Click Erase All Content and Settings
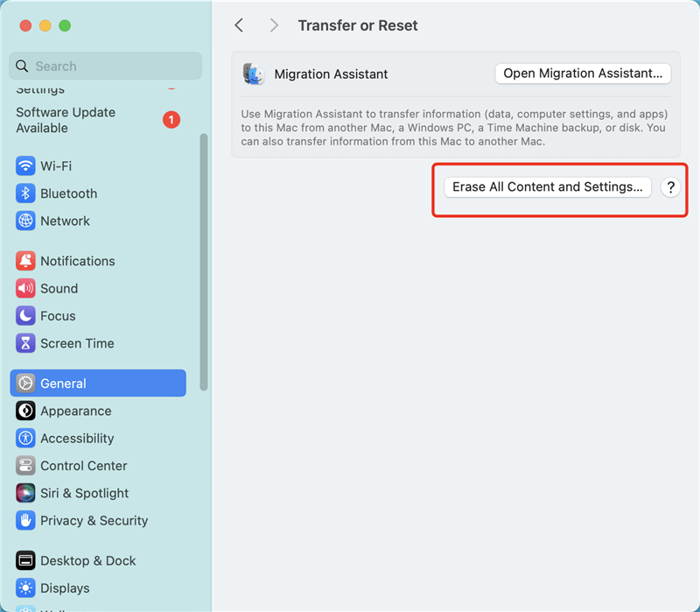This screenshot has height=612, width=700. [x=547, y=186]
